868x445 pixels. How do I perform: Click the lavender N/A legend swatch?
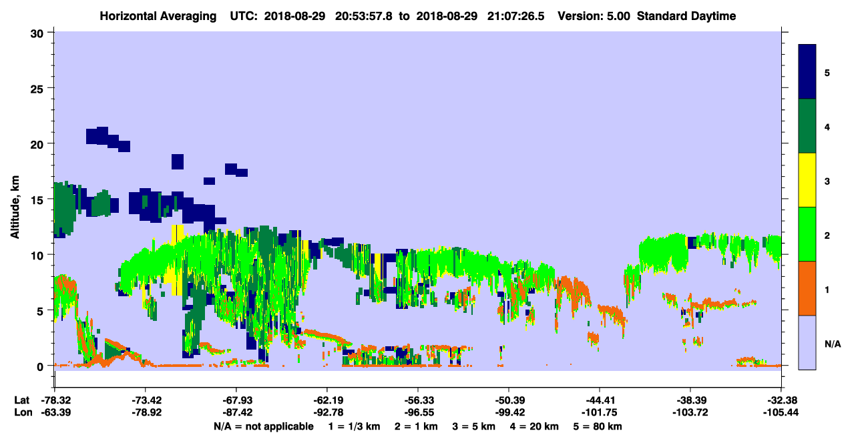pos(807,342)
